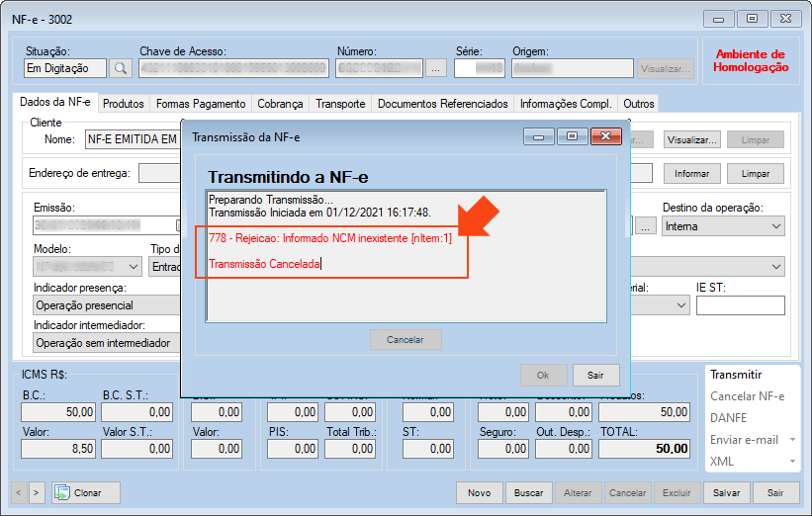Select Formas Pagamento tab
This screenshot has height=516, width=812.
[x=201, y=104]
